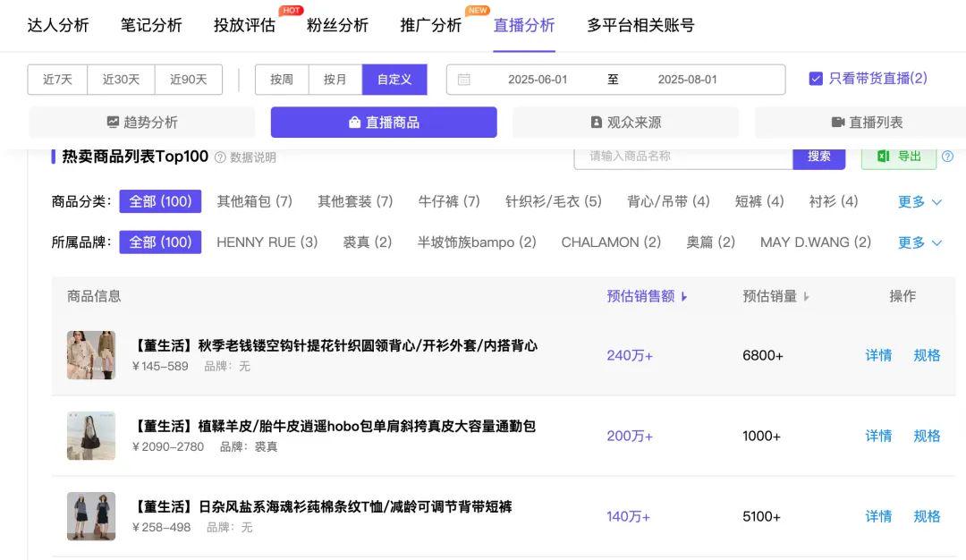Open 规格 for 海魂衫条纹T恤 product
Viewport: 966px width, 560px height.
pyautogui.click(x=927, y=516)
